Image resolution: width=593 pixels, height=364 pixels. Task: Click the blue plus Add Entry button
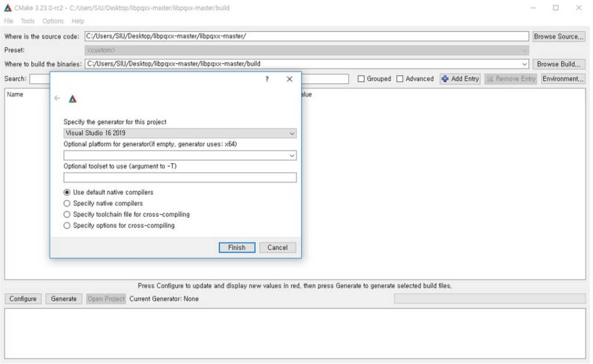[x=460, y=79]
